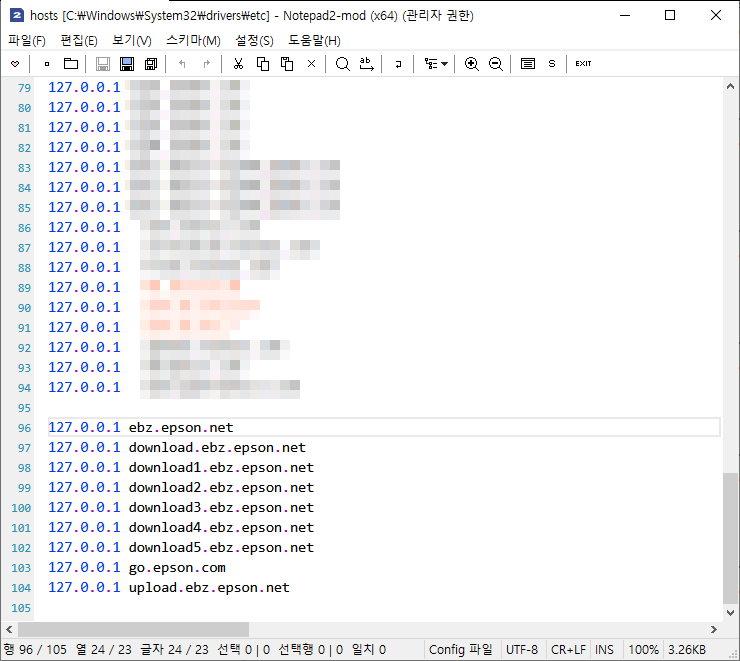Open Find with the magnifier icon

pos(343,64)
